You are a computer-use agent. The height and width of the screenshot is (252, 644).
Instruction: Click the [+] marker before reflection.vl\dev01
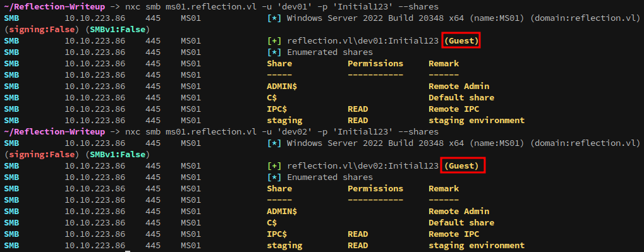click(274, 41)
